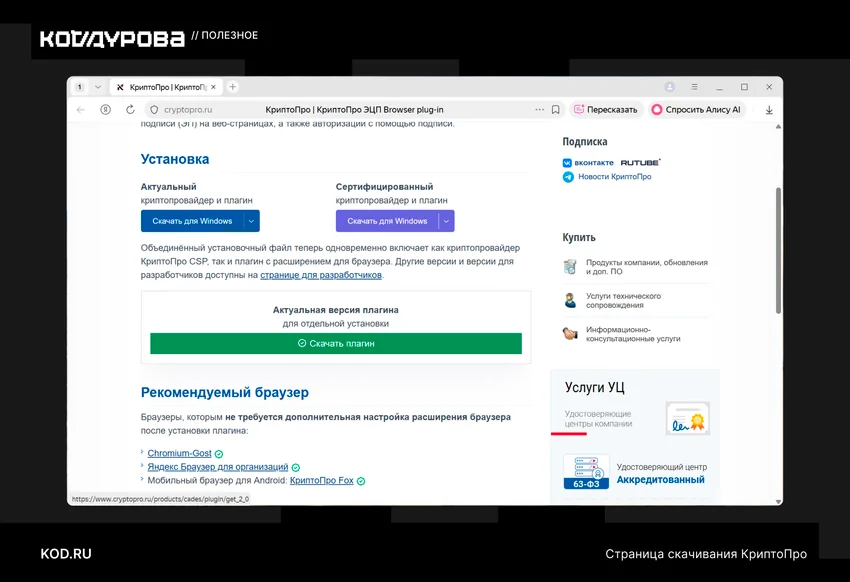
Task: Expand the blue download button dropdown arrow
Action: click(252, 221)
